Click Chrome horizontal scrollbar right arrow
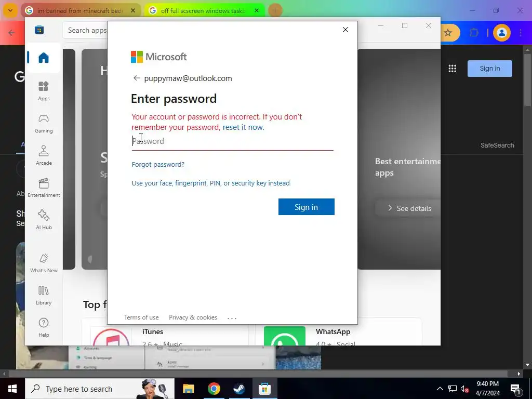Image resolution: width=532 pixels, height=399 pixels. [519, 374]
